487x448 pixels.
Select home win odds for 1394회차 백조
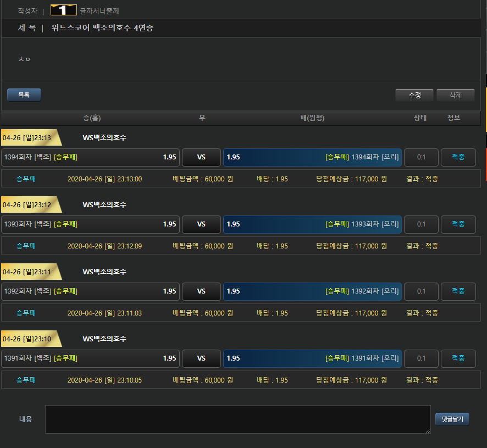click(91, 157)
